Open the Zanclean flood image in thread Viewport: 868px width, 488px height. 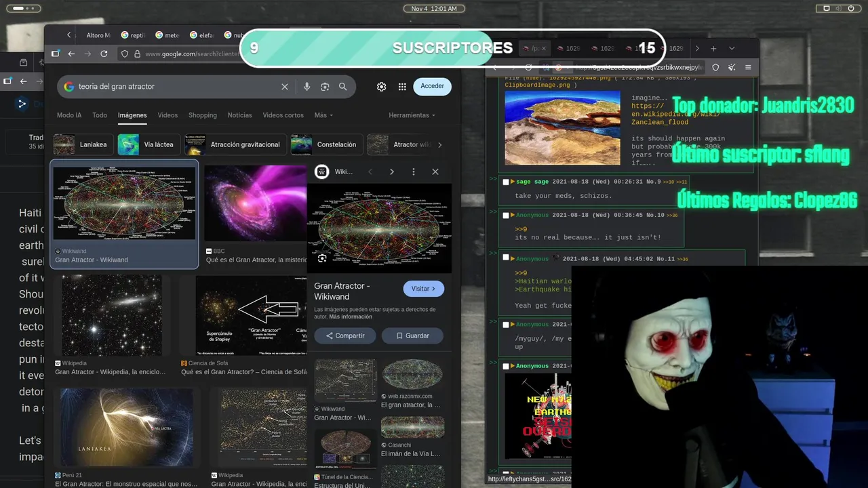point(562,127)
